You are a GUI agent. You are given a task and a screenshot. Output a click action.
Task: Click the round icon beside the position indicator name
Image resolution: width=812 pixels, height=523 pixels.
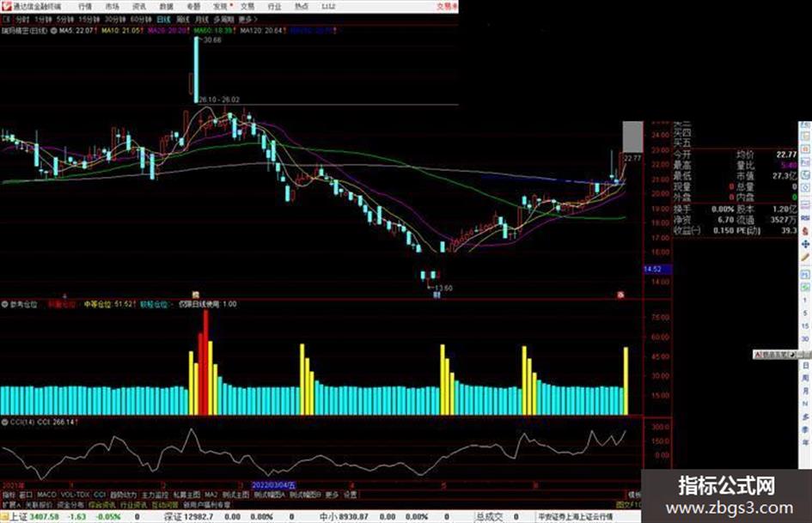click(4, 305)
